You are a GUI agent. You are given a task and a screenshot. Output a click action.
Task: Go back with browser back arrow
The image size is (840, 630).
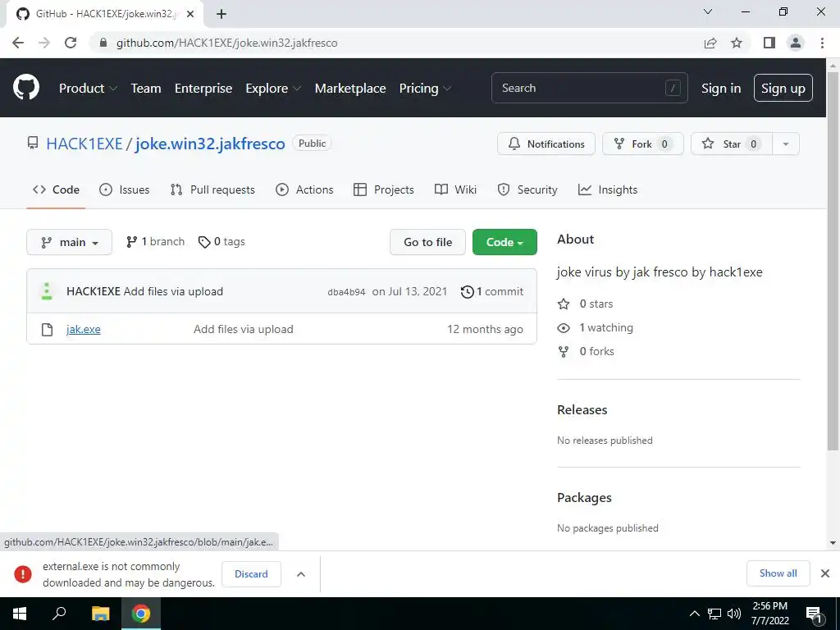(18, 43)
